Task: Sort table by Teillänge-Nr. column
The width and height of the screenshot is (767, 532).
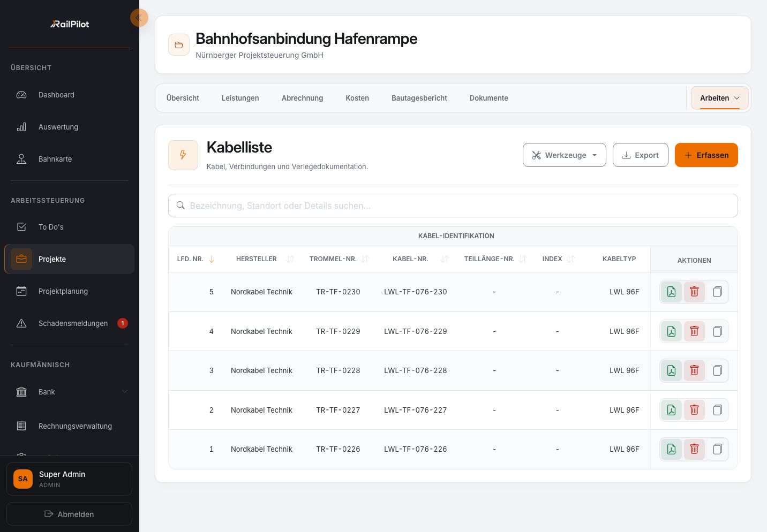Action: coord(523,259)
